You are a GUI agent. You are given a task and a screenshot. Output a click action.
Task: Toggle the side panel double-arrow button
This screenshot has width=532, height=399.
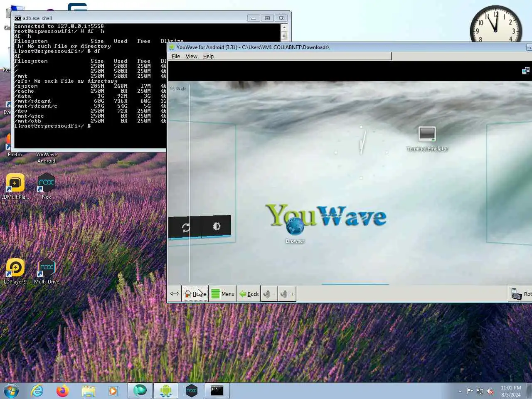coord(175,294)
